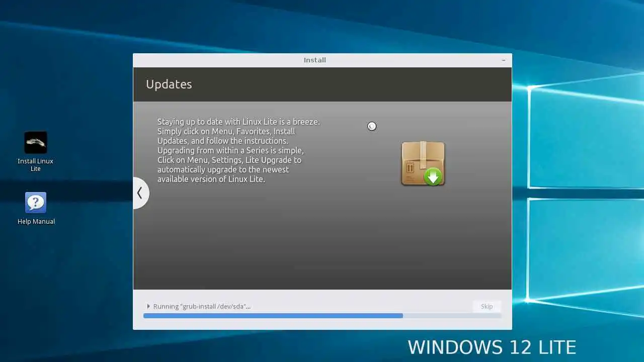Open the Install Linux Lite desktop icon

pos(36,143)
